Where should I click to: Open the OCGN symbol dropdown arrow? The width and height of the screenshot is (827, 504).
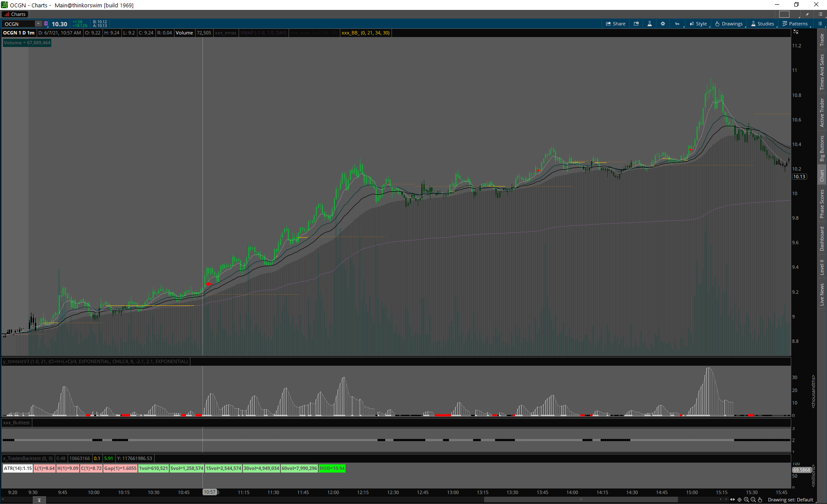(x=38, y=24)
